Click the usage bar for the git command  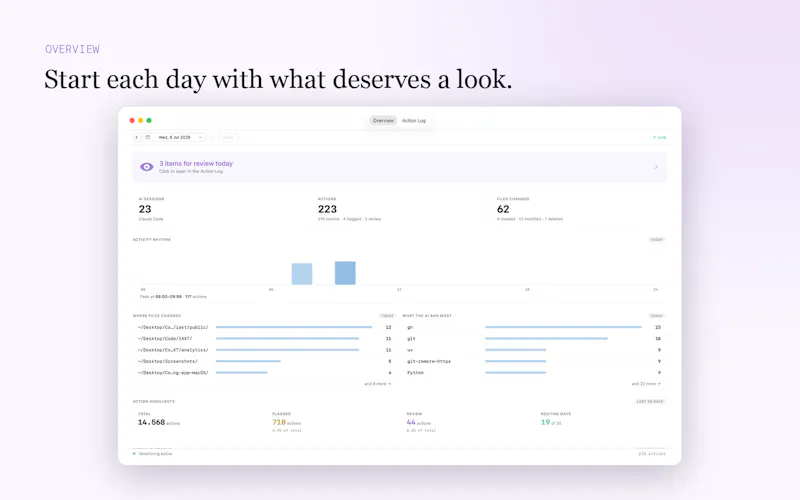click(546, 339)
